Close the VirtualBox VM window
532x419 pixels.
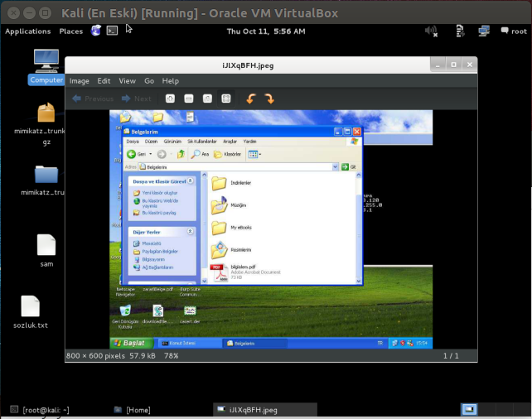pyautogui.click(x=13, y=13)
